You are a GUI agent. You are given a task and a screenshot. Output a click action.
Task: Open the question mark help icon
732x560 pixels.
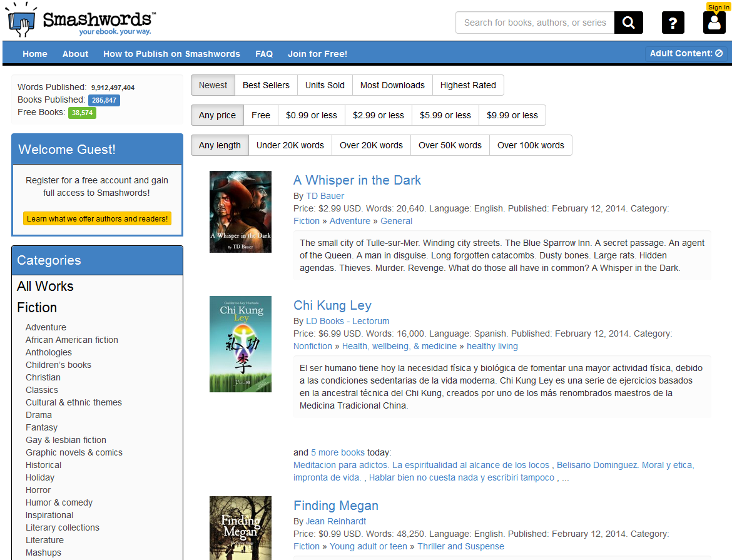coord(673,23)
